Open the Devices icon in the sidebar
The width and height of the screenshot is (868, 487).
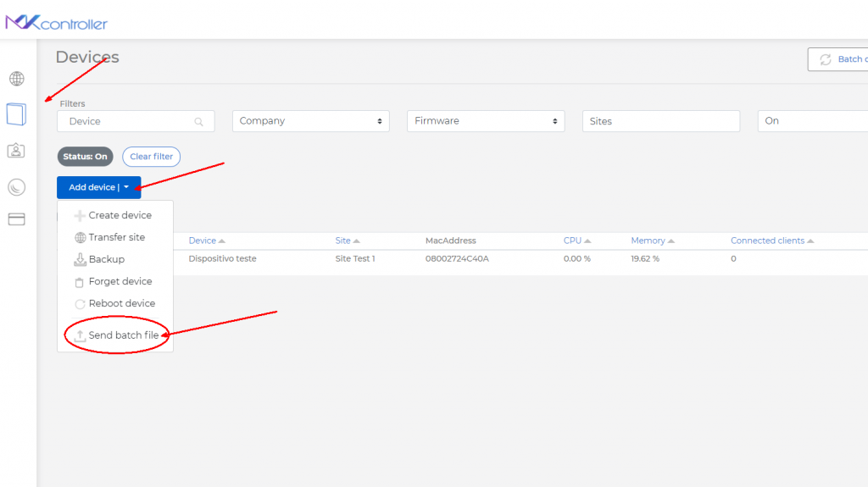pos(17,113)
